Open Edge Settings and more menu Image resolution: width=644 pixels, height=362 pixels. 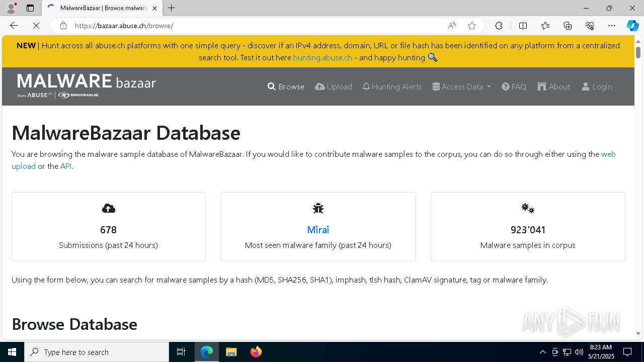click(x=612, y=26)
